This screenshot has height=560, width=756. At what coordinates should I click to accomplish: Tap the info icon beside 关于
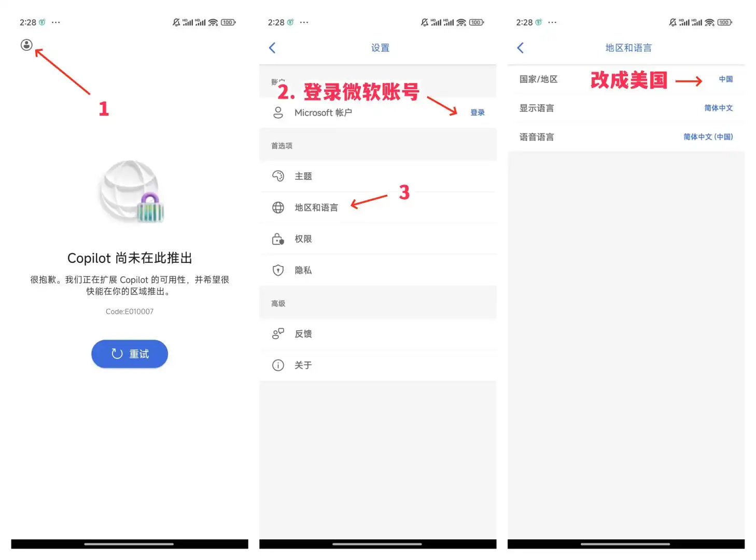pos(278,365)
